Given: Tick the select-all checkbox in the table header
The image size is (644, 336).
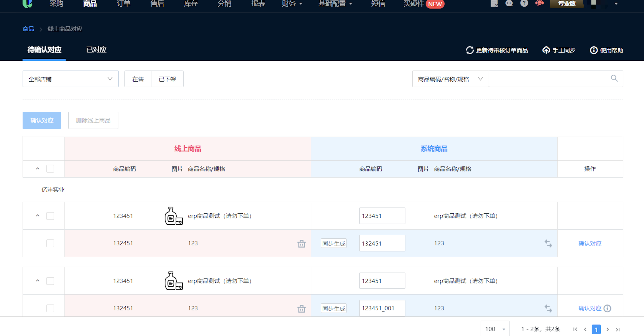Looking at the screenshot, I should pyautogui.click(x=50, y=168).
